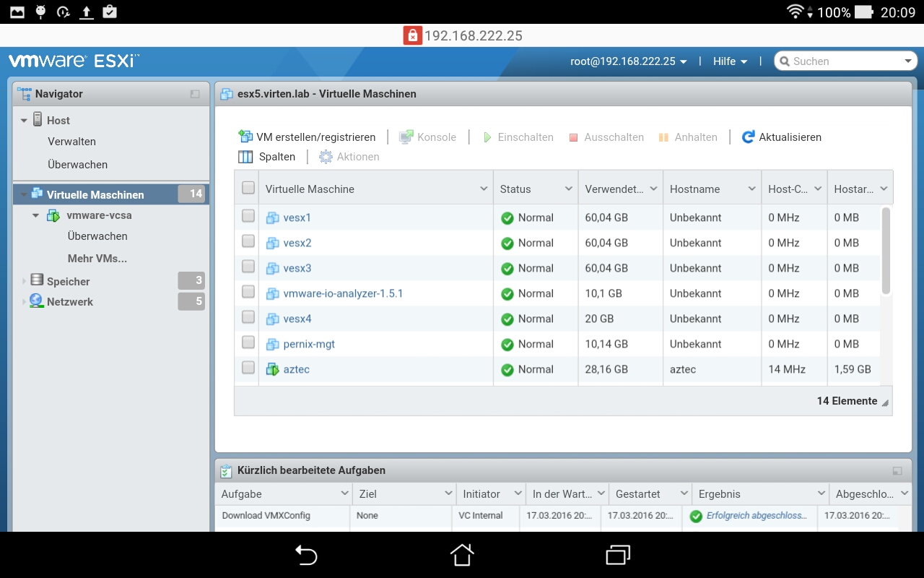This screenshot has height=578, width=924.
Task: Check the vesx4 row checkbox
Action: point(248,317)
